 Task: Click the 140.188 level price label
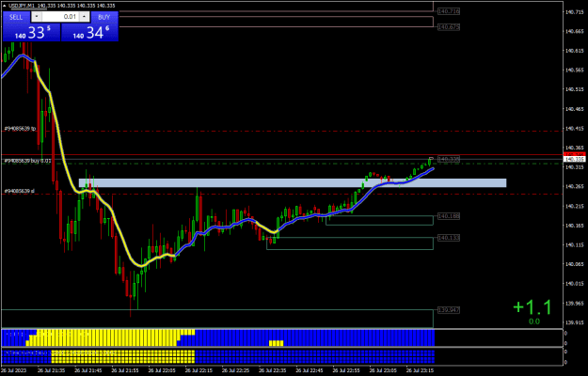[x=449, y=216]
